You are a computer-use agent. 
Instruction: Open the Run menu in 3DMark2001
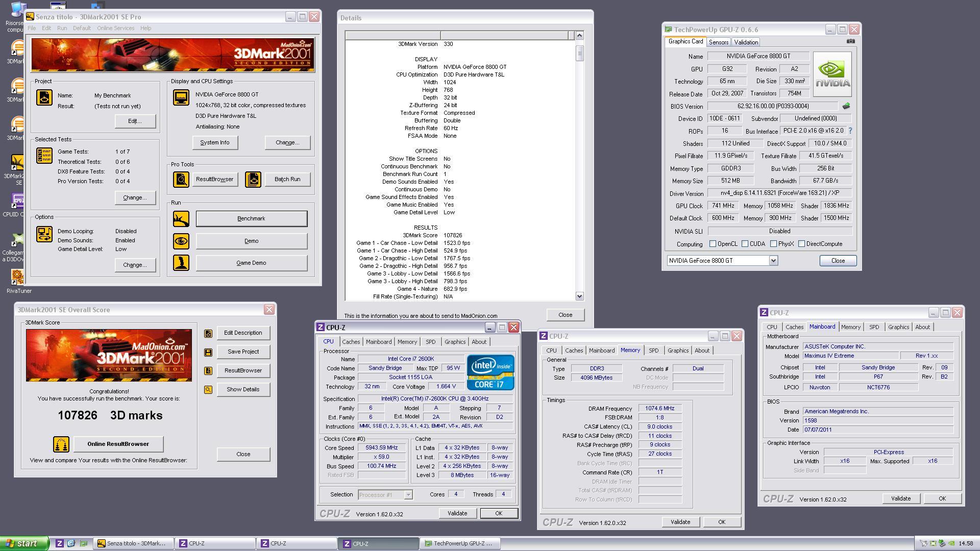coord(62,28)
